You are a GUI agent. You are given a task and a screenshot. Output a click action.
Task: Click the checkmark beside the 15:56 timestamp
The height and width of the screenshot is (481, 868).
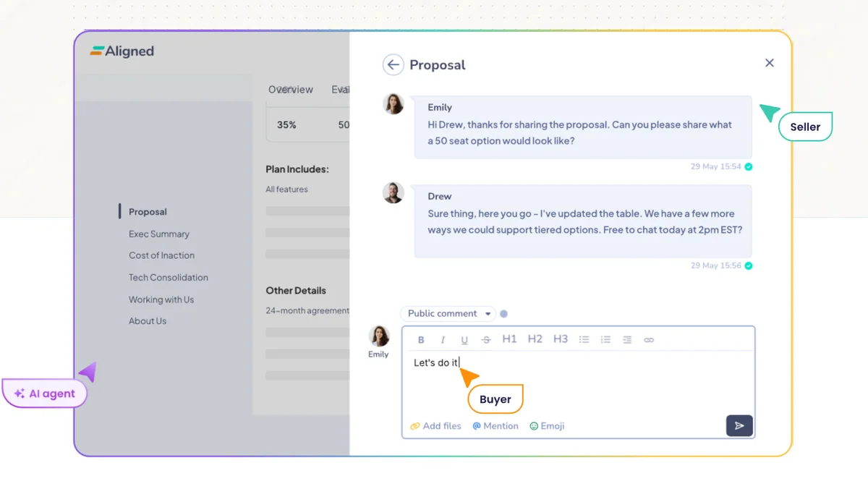(749, 265)
